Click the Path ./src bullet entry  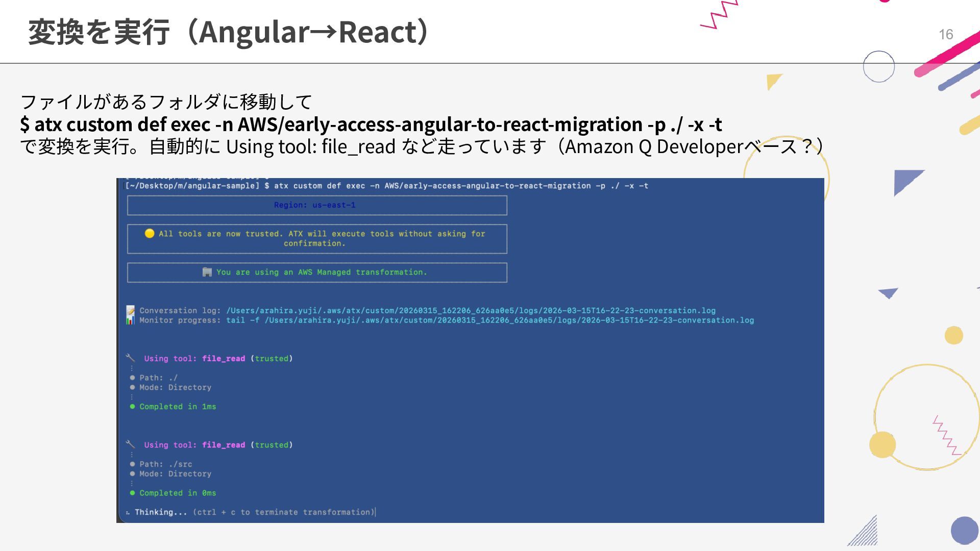tap(165, 464)
